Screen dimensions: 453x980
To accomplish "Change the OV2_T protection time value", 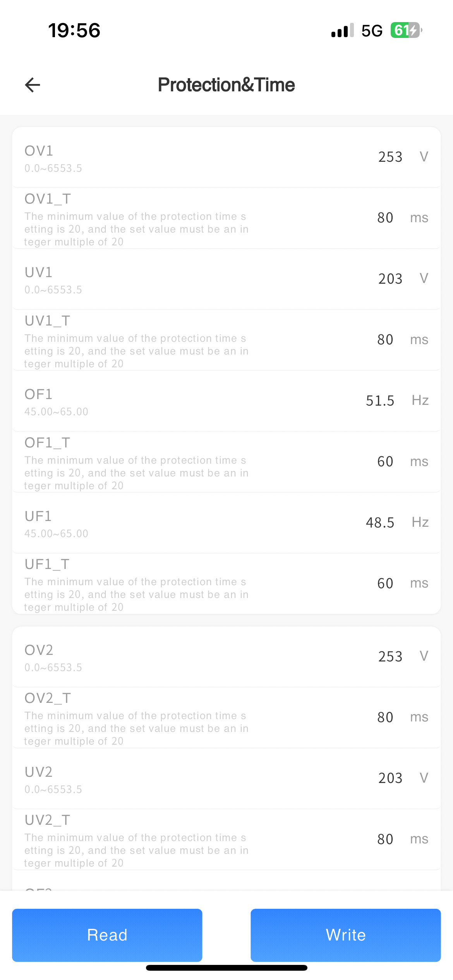I will 385,717.
